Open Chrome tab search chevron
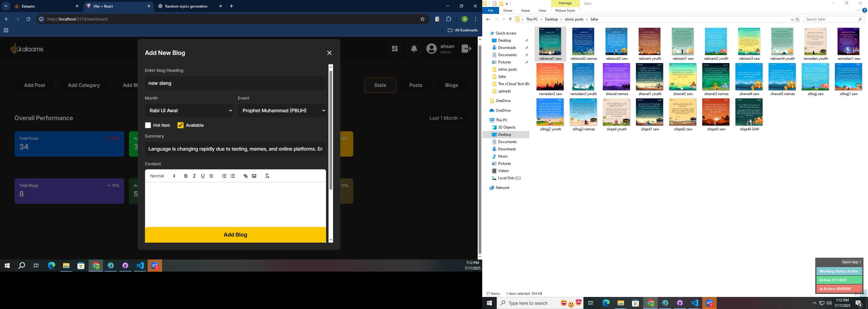 click(x=6, y=6)
